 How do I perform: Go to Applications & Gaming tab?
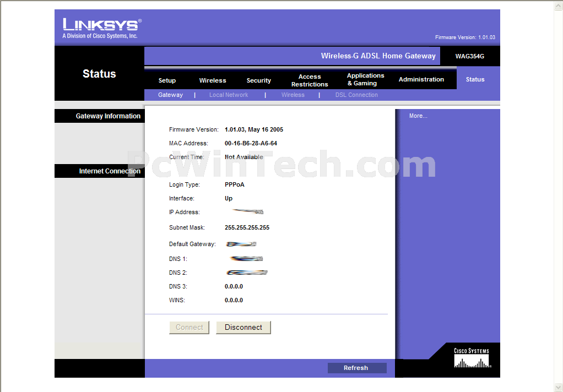(366, 79)
